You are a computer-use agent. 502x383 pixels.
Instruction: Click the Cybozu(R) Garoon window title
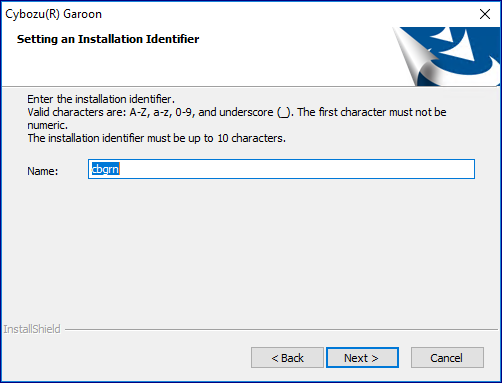53,14
